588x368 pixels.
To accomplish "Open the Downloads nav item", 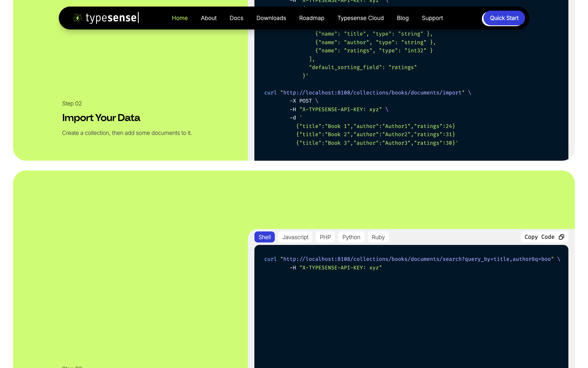I will (x=271, y=18).
